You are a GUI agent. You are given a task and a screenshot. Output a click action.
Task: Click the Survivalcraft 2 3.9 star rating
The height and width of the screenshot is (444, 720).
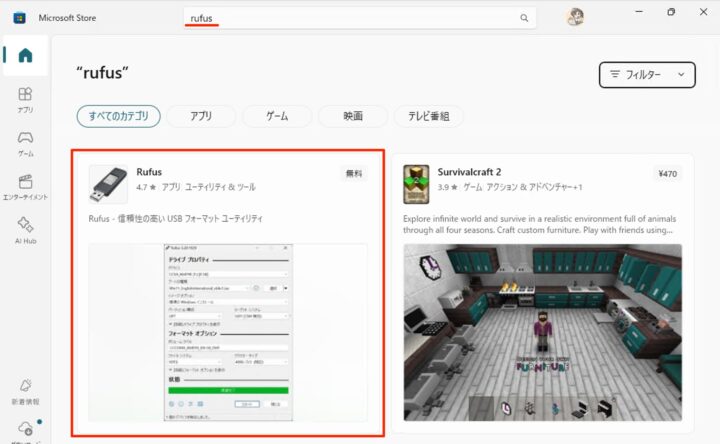(x=448, y=187)
